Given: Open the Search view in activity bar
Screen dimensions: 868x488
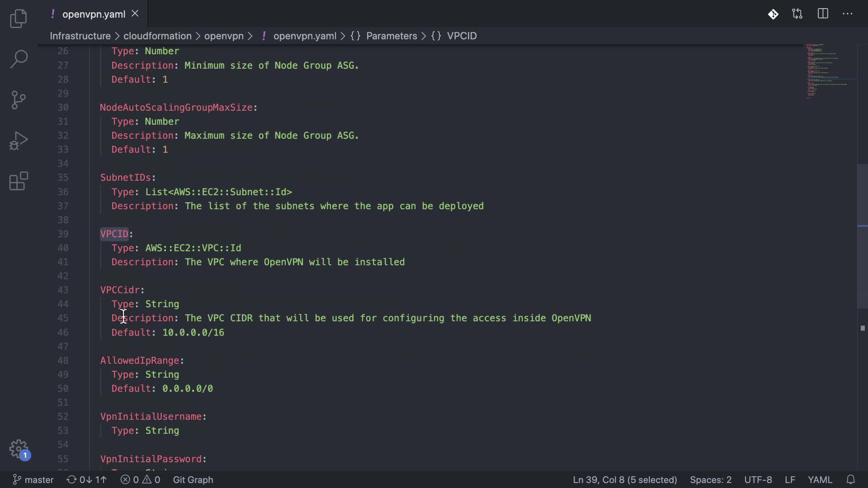Looking at the screenshot, I should point(19,59).
